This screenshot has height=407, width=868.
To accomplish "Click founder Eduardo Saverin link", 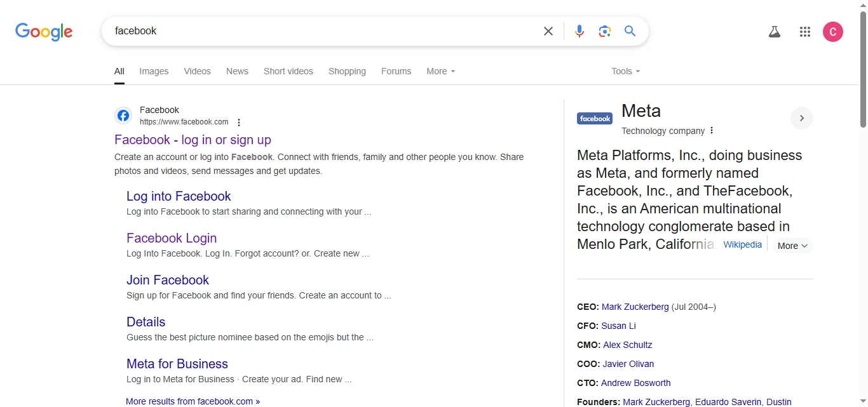I will [728, 402].
